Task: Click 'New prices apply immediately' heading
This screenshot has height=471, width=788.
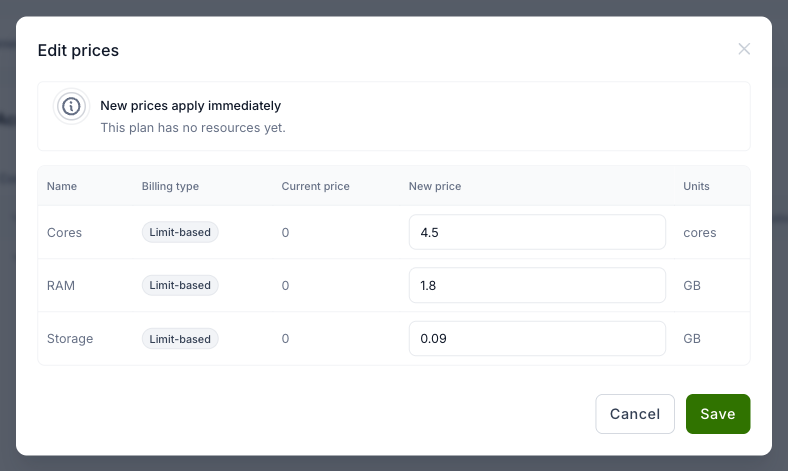Action: 190,106
